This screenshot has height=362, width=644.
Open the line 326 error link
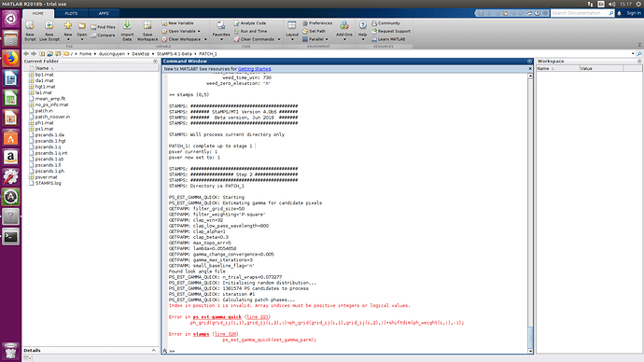(x=226, y=334)
